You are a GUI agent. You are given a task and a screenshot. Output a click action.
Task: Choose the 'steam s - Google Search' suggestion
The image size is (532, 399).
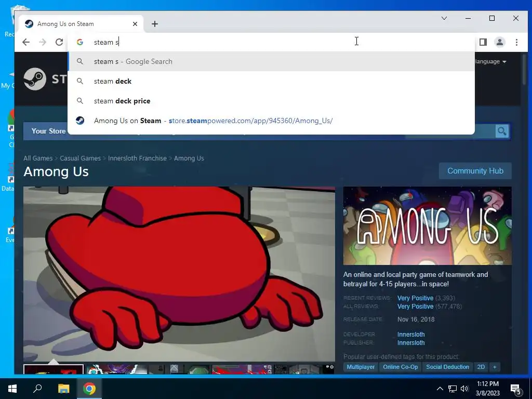(271, 61)
